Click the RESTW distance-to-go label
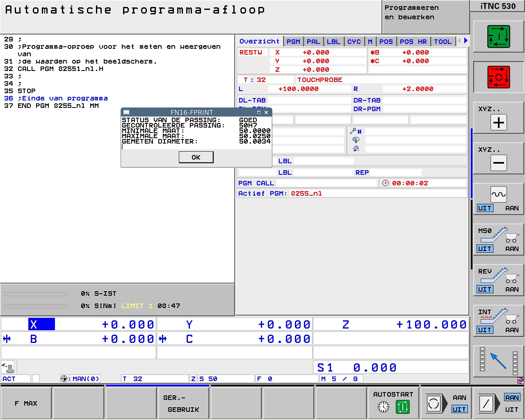Viewport: 525px width, 420px height. pyautogui.click(x=251, y=52)
